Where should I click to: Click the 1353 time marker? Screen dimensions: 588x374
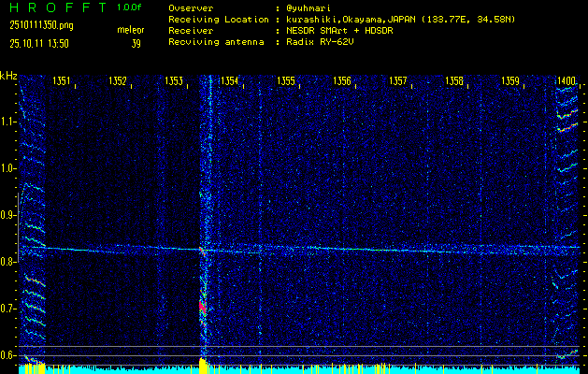click(174, 81)
